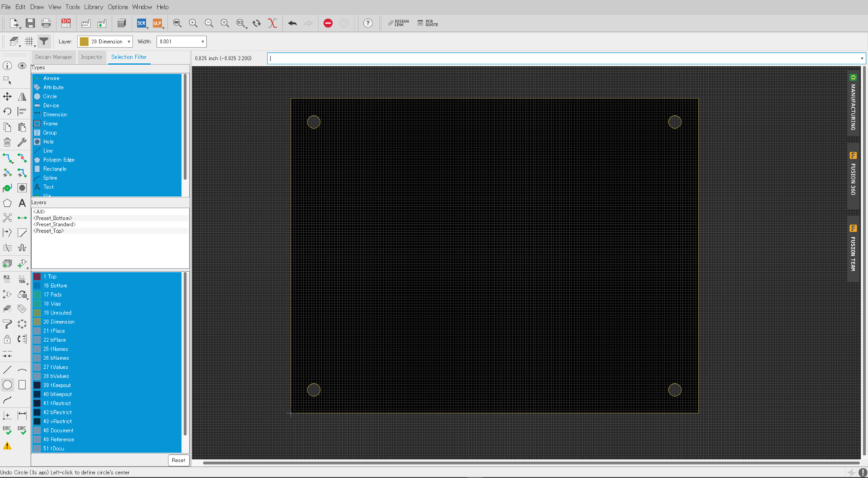Open the Options menu
The width and height of the screenshot is (868, 478).
click(x=118, y=7)
